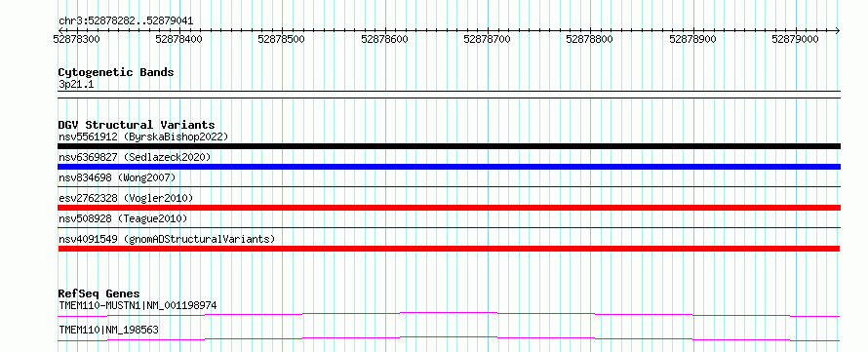The width and height of the screenshot is (868, 352).
Task: Select the thin nsv834698 variant line
Action: [x=449, y=187]
